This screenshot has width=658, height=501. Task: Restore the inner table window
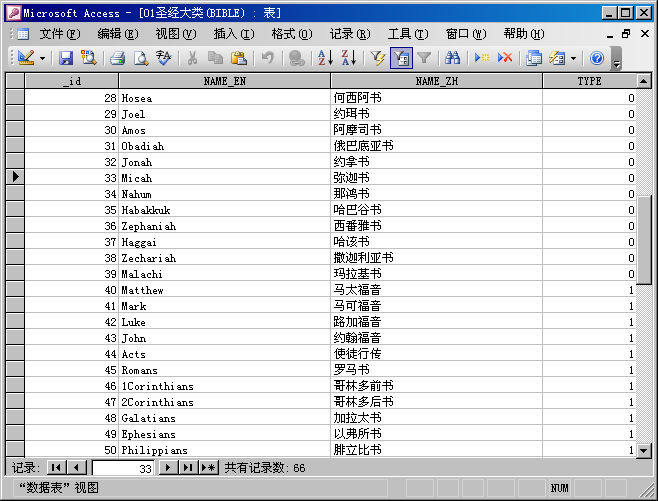626,34
